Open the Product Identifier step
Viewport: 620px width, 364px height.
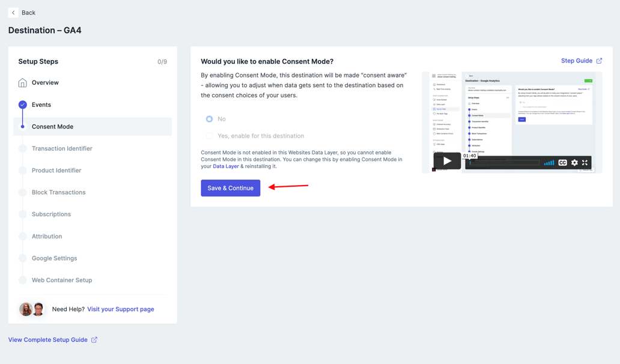(56, 171)
